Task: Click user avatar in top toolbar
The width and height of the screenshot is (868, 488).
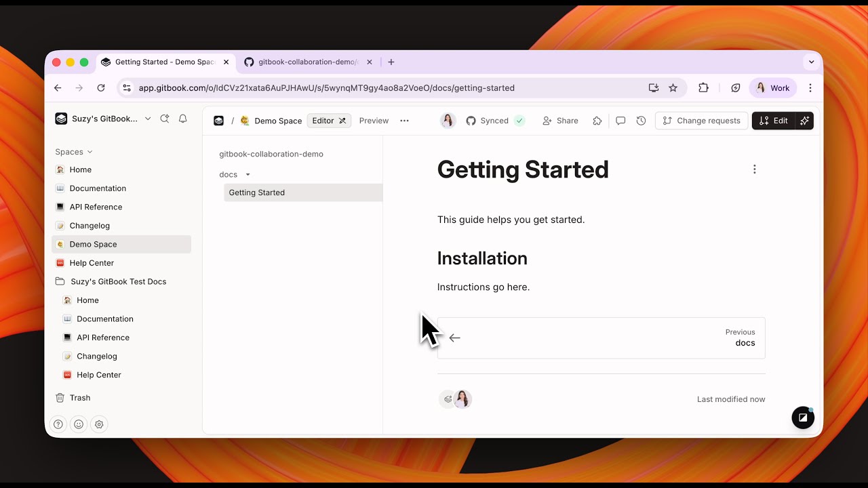Action: 448,121
